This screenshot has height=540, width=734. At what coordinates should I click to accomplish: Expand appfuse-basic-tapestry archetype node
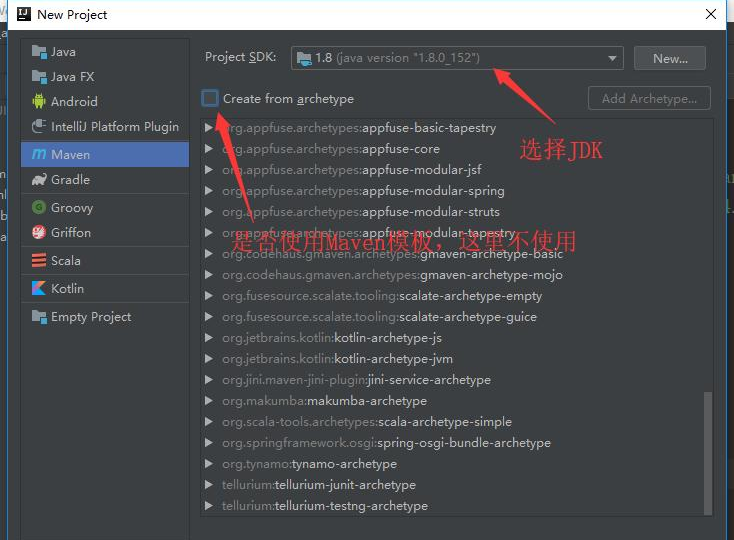[209, 128]
